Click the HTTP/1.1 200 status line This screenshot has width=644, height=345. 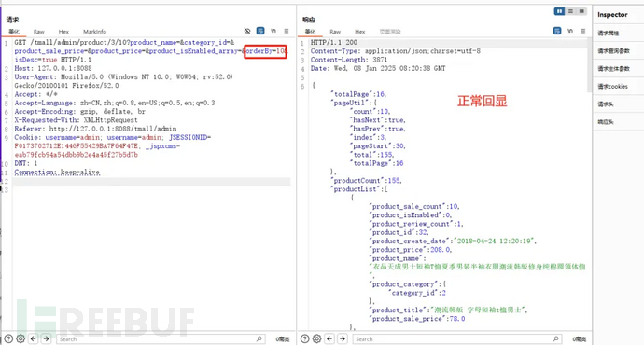334,42
